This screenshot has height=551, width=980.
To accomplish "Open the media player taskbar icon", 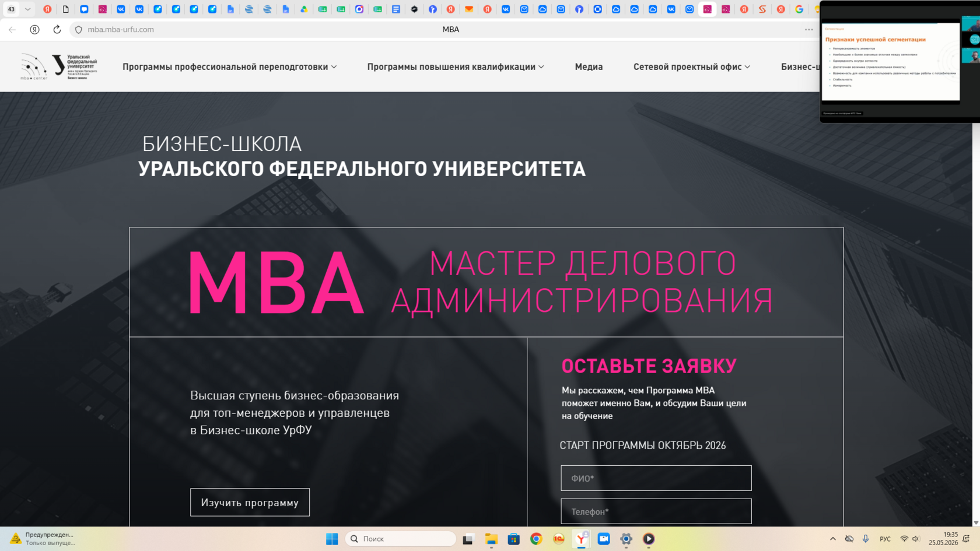I will (649, 539).
